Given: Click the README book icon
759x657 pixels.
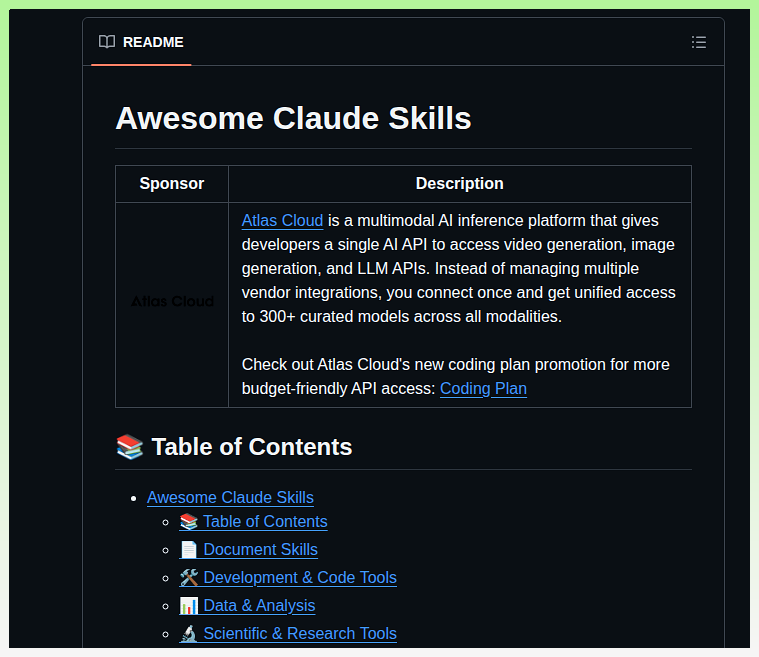Looking at the screenshot, I should 107,42.
